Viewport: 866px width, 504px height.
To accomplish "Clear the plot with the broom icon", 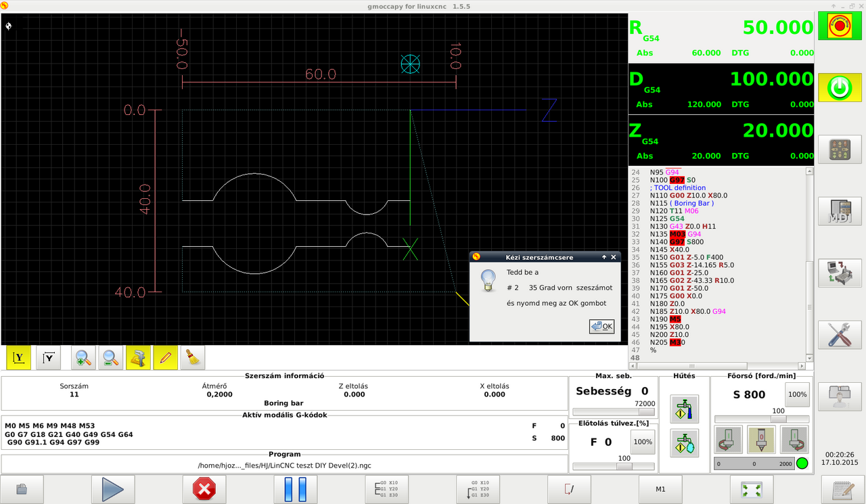I will click(x=192, y=358).
